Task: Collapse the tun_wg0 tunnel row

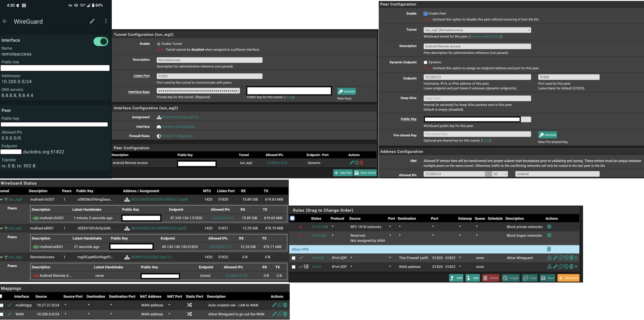Action: 1,199
